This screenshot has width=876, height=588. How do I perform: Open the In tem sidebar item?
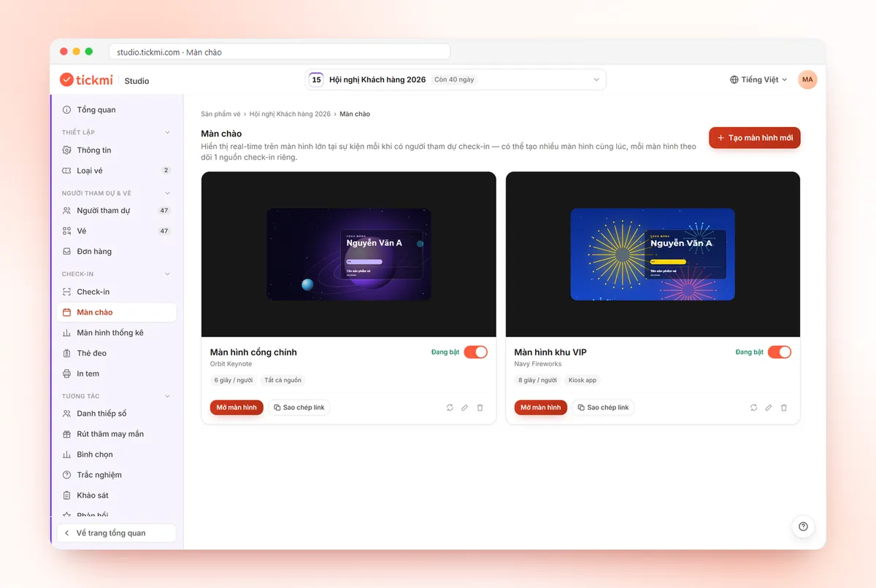[117, 374]
